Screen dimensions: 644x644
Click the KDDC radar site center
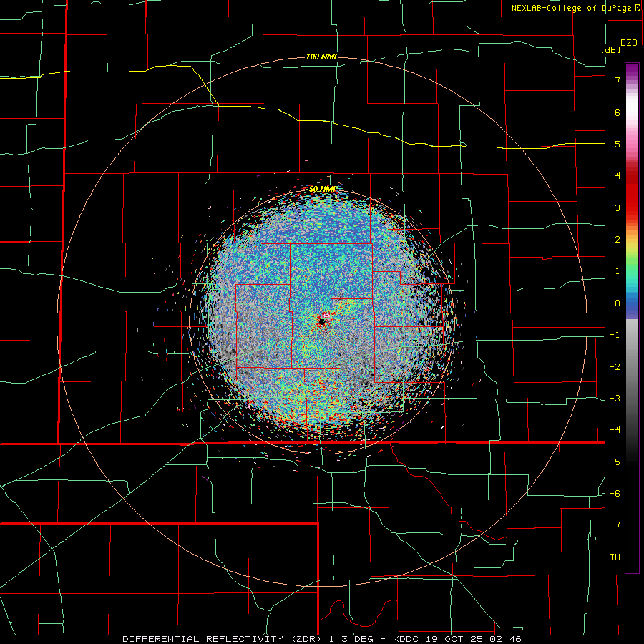[x=323, y=323]
